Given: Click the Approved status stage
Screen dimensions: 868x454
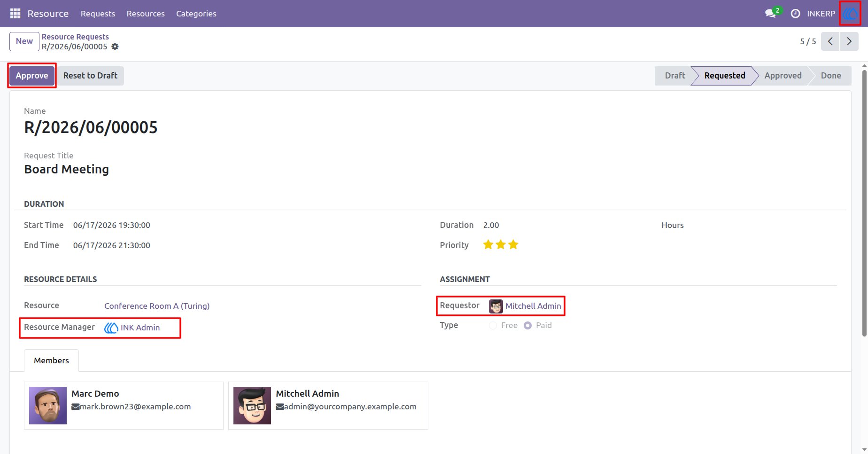Looking at the screenshot, I should tap(783, 76).
